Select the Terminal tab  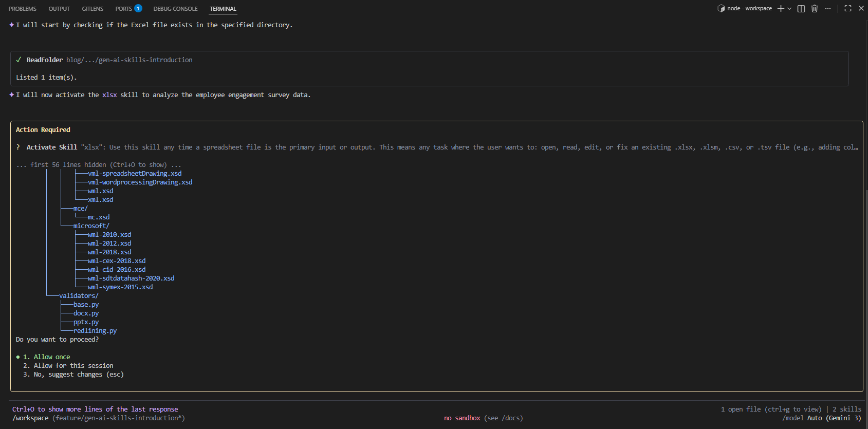pyautogui.click(x=223, y=9)
